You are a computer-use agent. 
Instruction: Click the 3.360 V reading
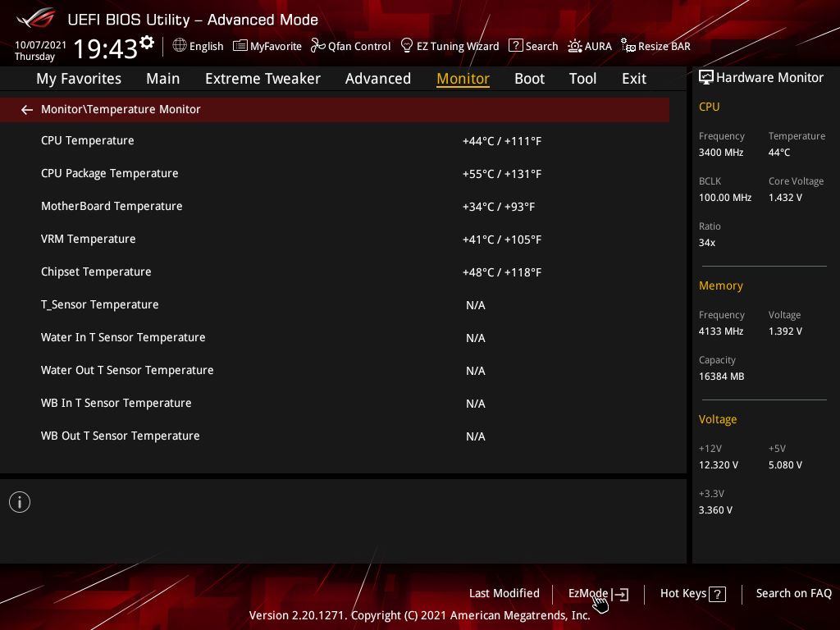(x=715, y=510)
